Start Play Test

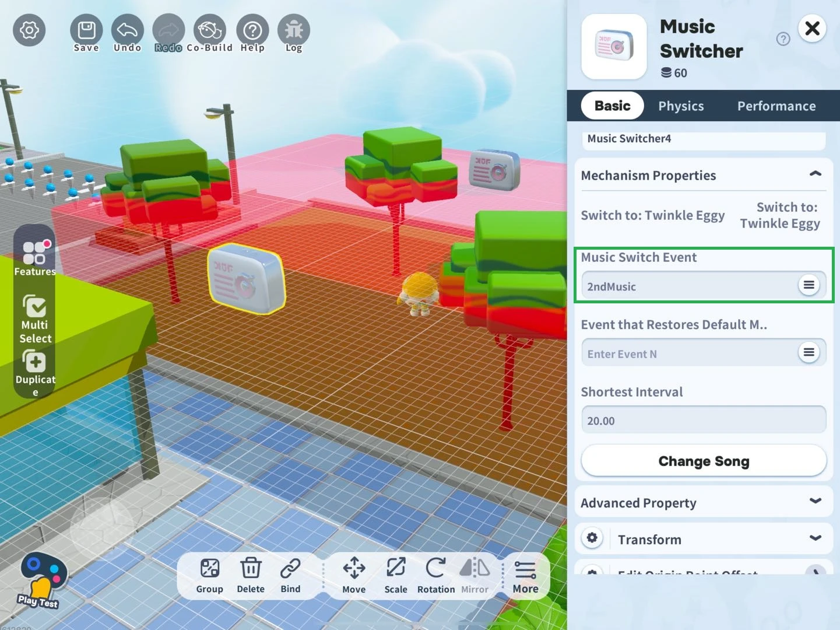41,581
